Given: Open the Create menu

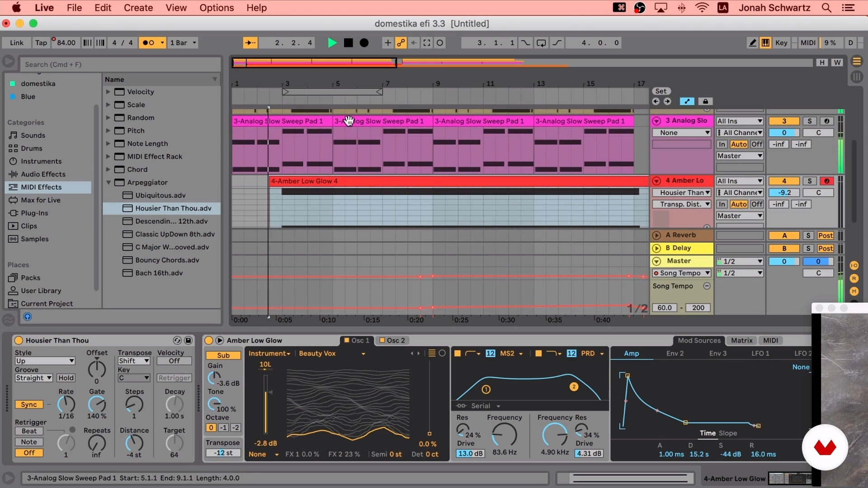Looking at the screenshot, I should click(x=138, y=8).
